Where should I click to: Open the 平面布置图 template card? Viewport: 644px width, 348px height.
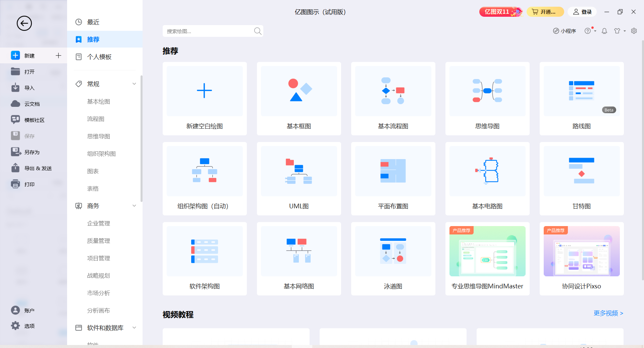pos(393,179)
